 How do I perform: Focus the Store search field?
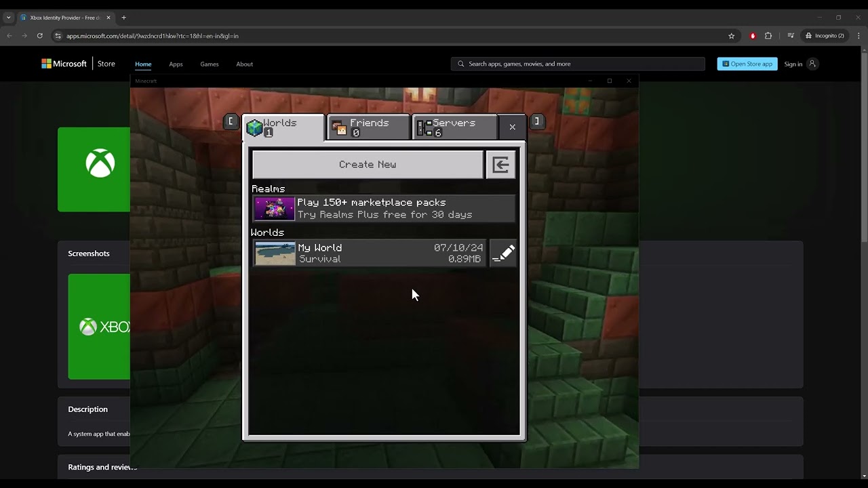click(578, 64)
